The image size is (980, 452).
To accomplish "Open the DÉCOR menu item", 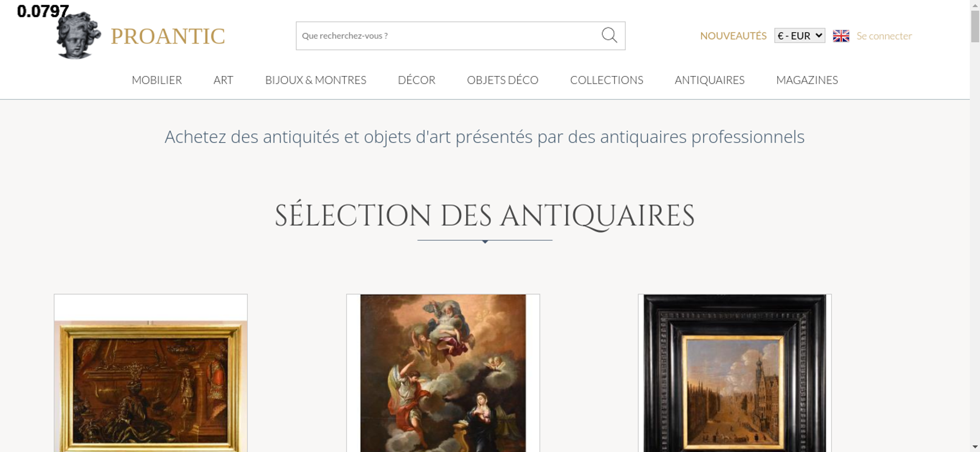I will (416, 80).
